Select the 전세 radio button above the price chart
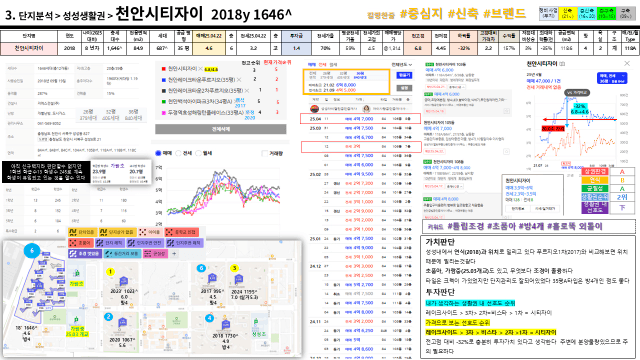 click(178, 153)
